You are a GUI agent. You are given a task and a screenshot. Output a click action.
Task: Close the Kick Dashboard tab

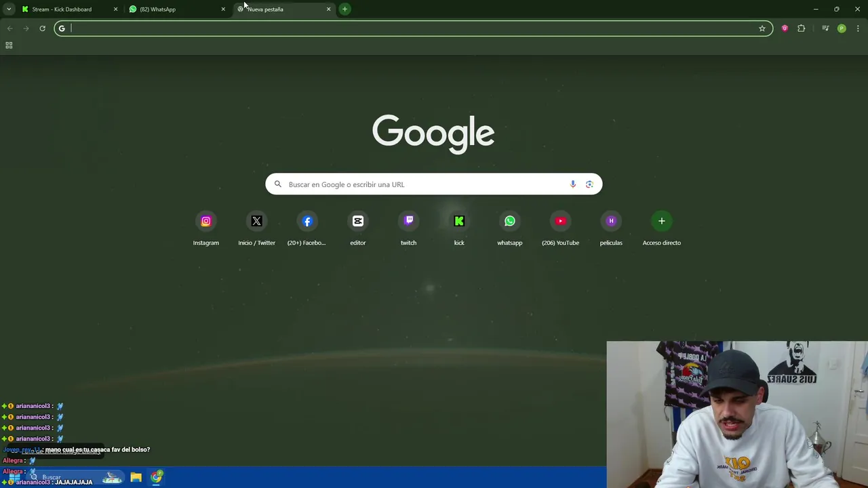(115, 9)
